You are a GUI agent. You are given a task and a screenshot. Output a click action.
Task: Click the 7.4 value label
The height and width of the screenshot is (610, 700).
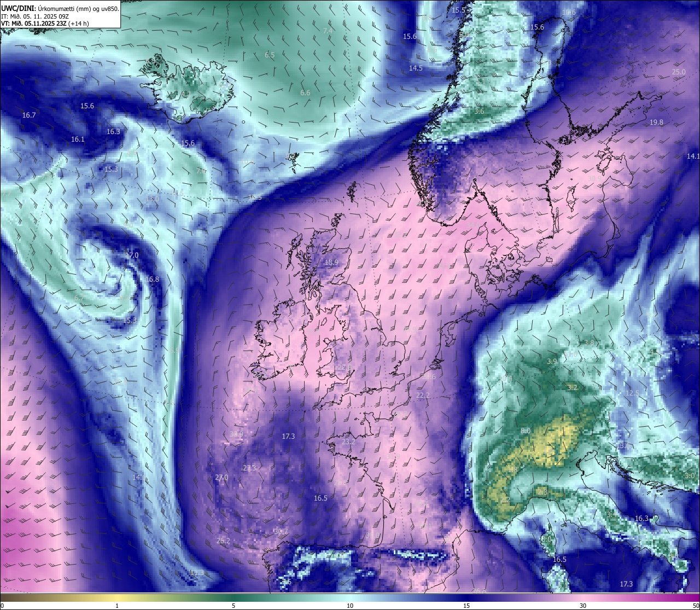(328, 31)
